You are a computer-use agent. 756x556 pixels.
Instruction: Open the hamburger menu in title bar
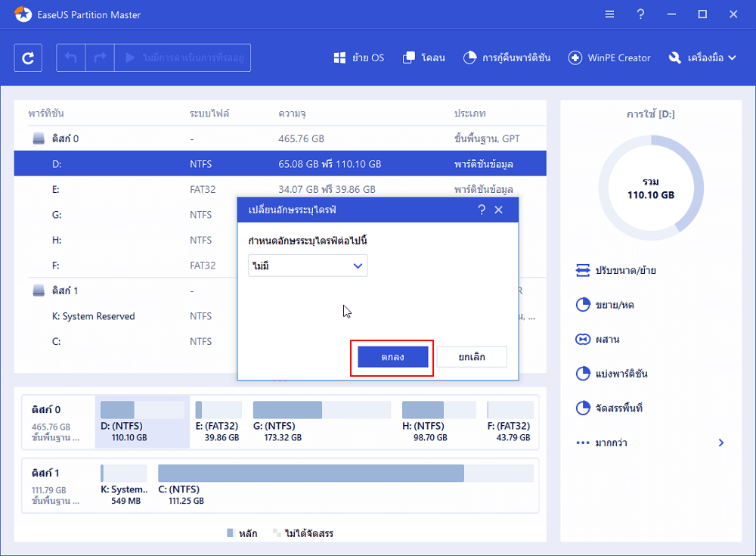[609, 14]
